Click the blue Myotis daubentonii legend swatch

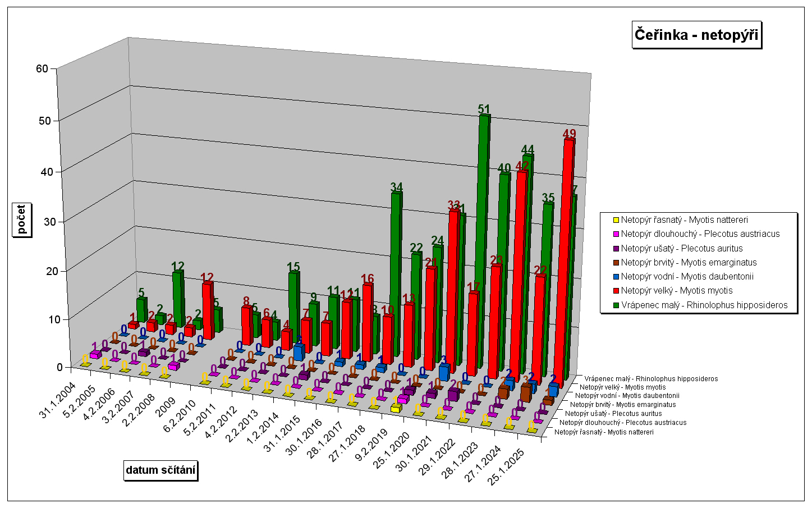[x=616, y=277]
